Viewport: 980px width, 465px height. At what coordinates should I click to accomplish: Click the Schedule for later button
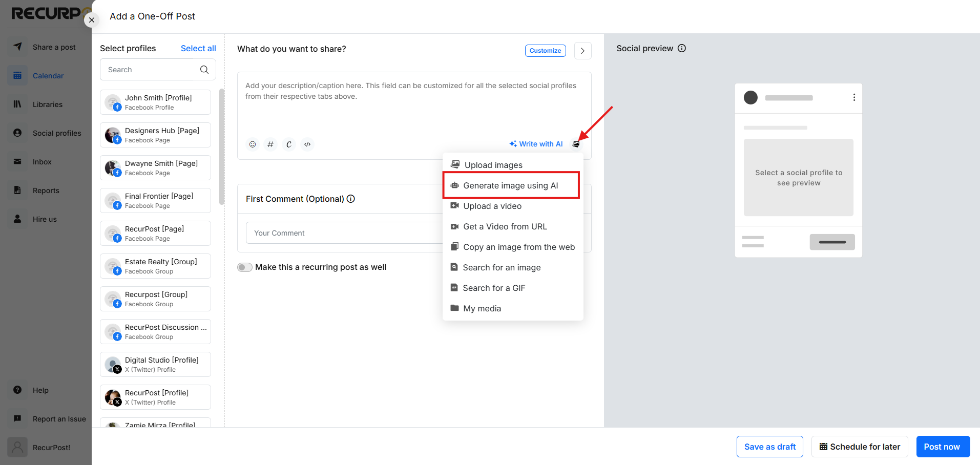point(860,447)
